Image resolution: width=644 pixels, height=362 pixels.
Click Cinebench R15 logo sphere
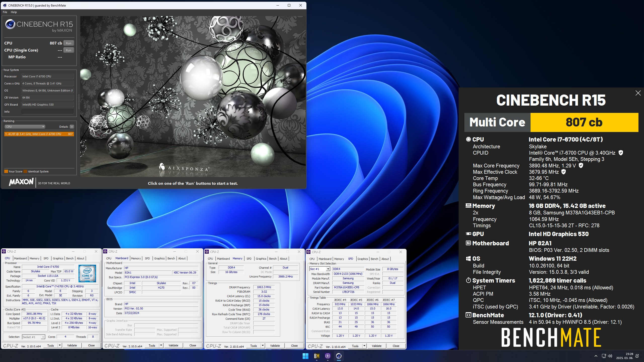point(10,24)
